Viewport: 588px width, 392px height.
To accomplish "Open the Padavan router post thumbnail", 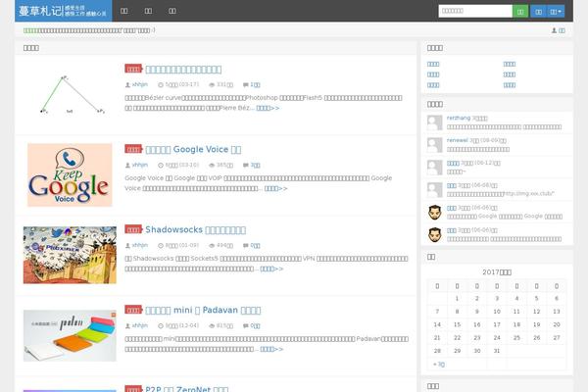I will click(70, 335).
